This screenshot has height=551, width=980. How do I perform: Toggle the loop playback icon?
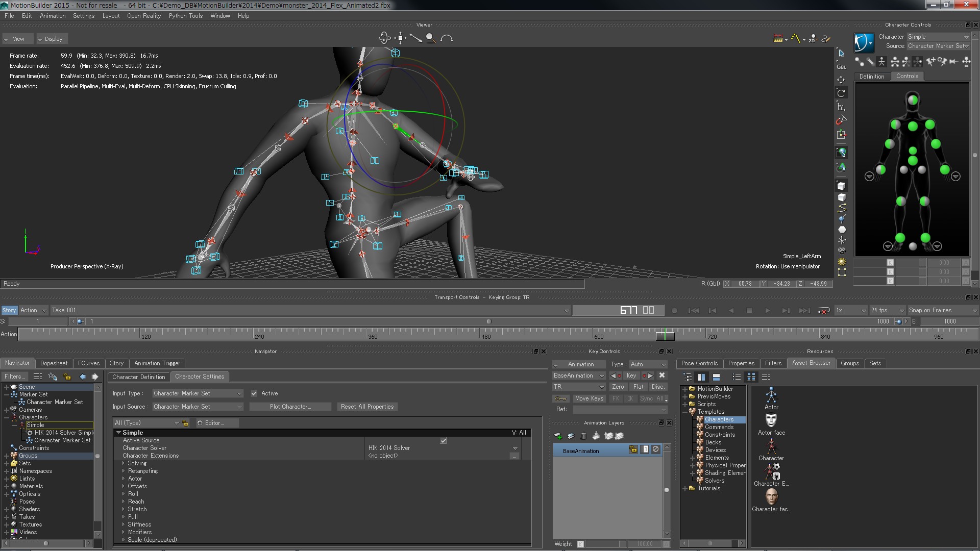[823, 310]
